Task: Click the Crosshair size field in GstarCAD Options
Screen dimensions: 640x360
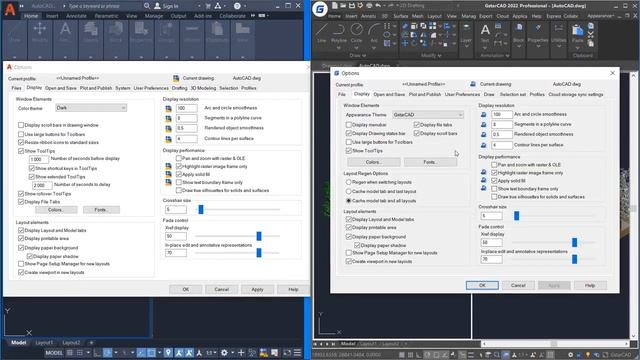Action: [491, 216]
